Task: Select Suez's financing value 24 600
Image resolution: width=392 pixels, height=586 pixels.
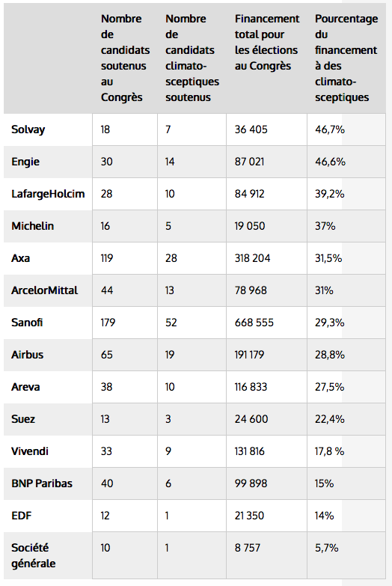Action: (x=251, y=419)
